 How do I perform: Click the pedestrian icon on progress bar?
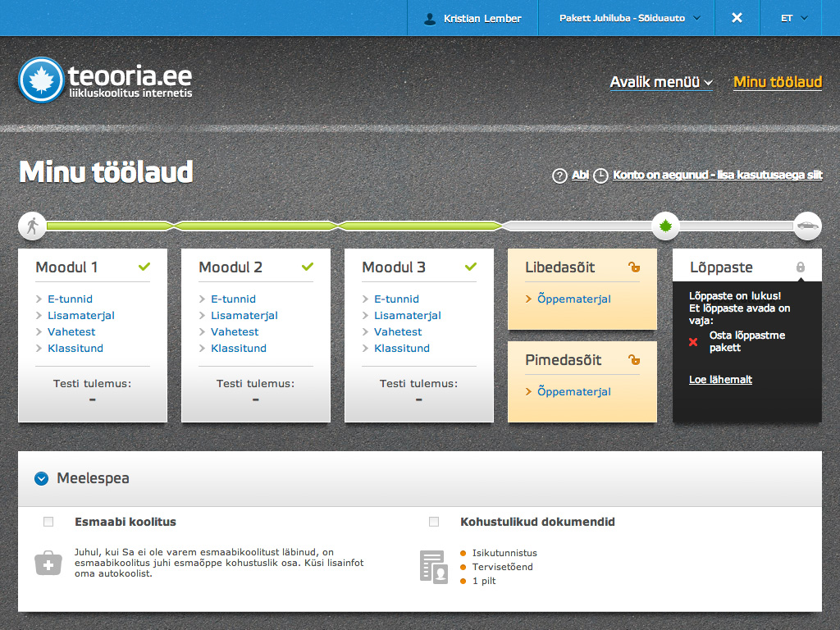click(32, 225)
